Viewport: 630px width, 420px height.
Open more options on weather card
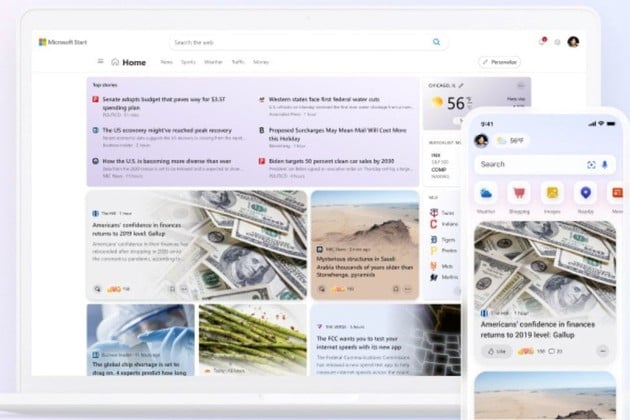(521, 86)
